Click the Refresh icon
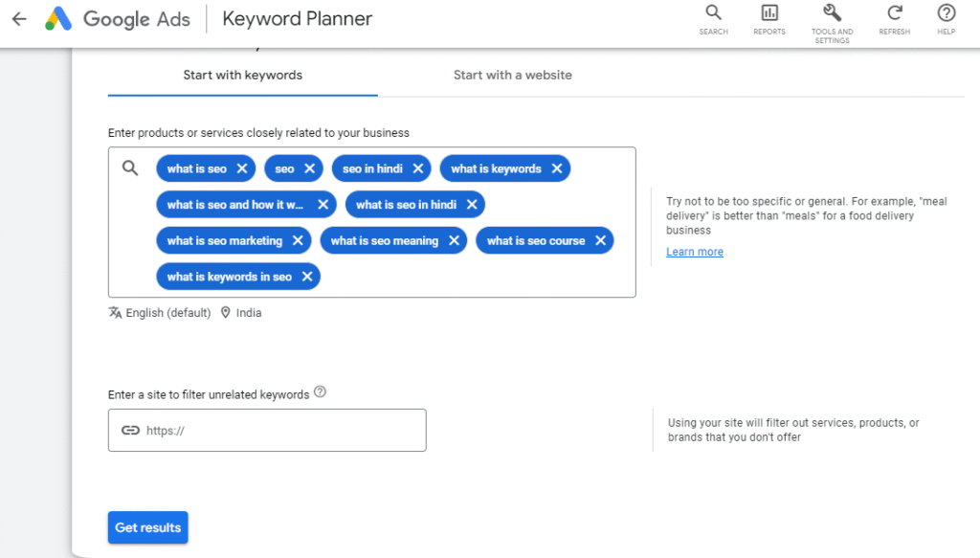 point(895,19)
